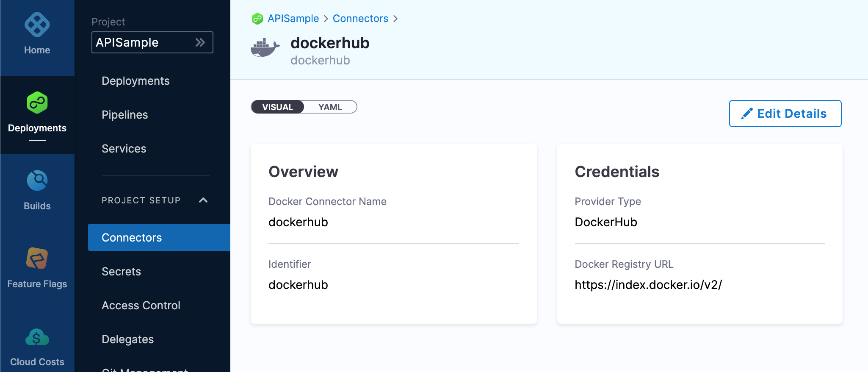This screenshot has width=868, height=372.
Task: Select the Deployments module icon
Action: [37, 103]
